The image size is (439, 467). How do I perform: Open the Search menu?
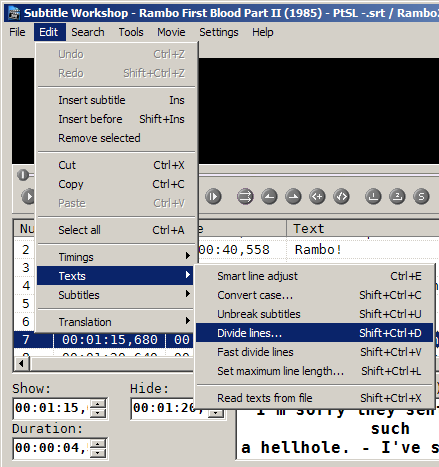click(x=88, y=32)
